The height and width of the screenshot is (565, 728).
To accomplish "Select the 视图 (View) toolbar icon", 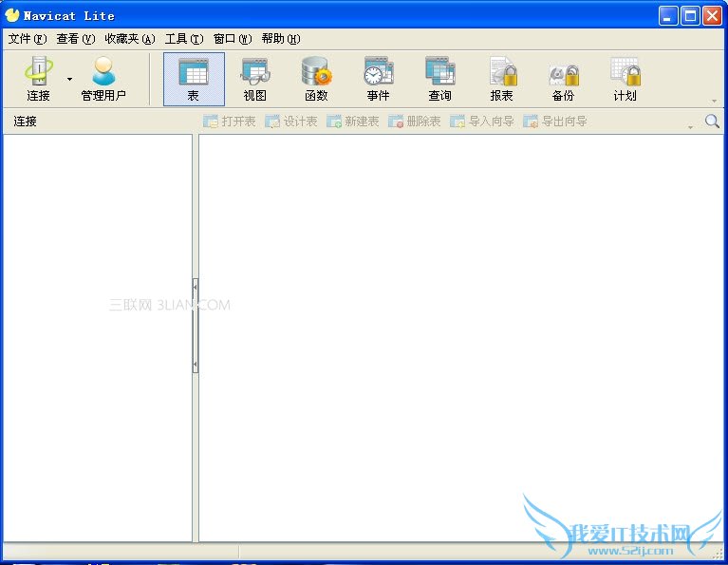I will (255, 79).
